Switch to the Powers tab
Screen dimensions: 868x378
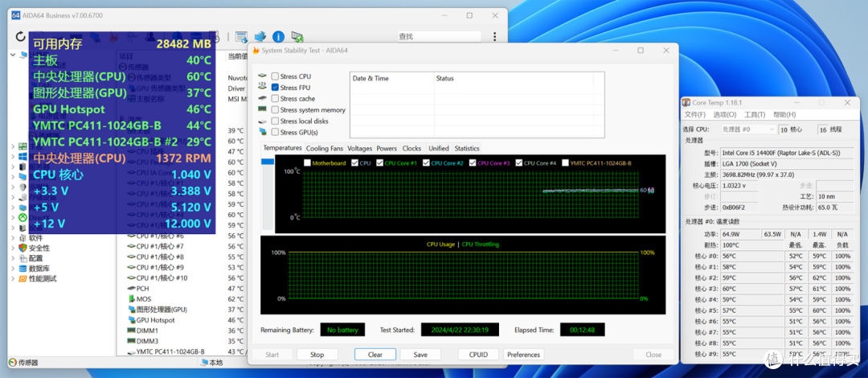(x=387, y=149)
